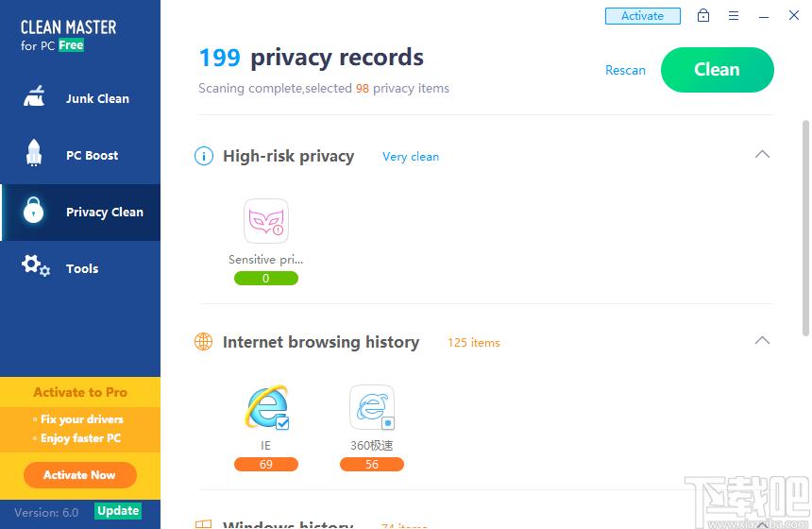The image size is (812, 529).
Task: Open the hamburger menu icon
Action: click(x=734, y=15)
